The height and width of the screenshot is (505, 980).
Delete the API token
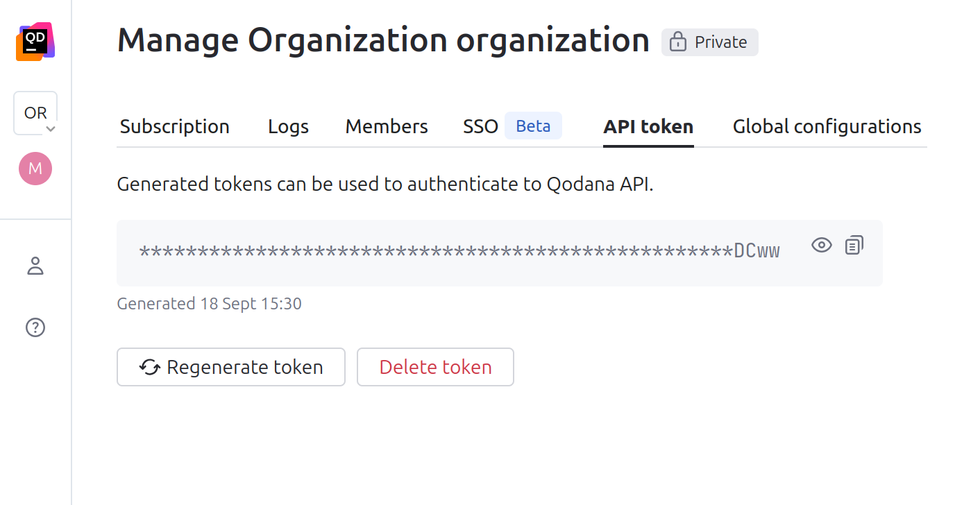(x=435, y=367)
